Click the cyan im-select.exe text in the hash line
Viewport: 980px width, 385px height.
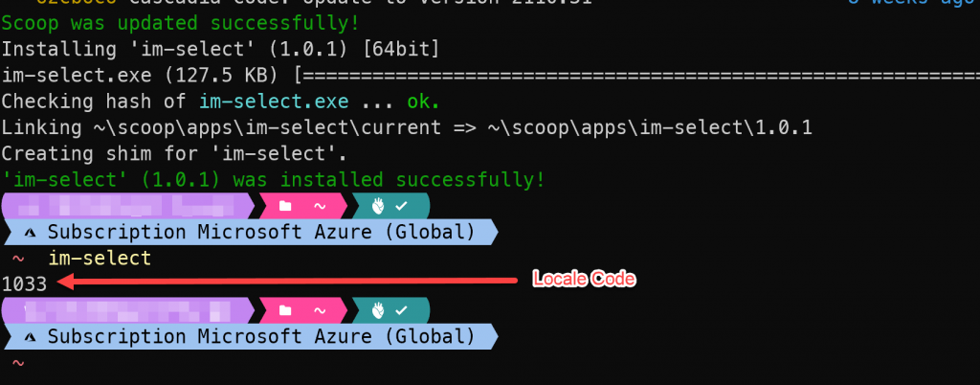274,102
